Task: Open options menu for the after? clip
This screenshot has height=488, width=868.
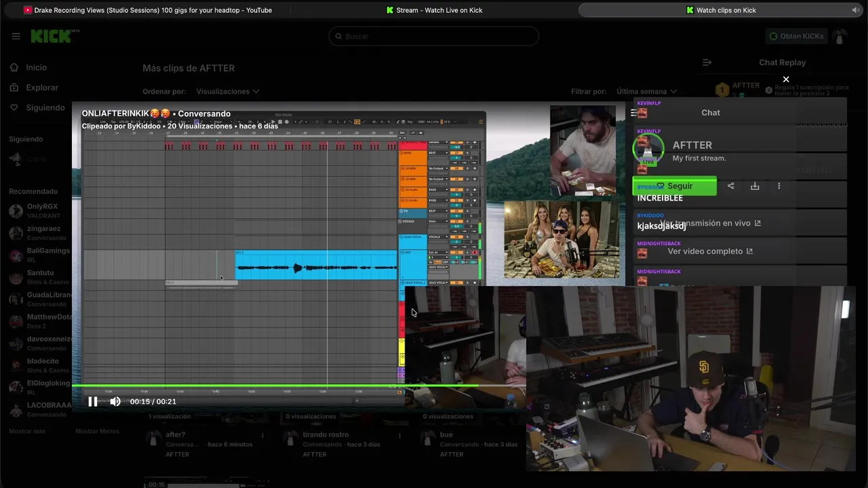Action: tap(262, 435)
